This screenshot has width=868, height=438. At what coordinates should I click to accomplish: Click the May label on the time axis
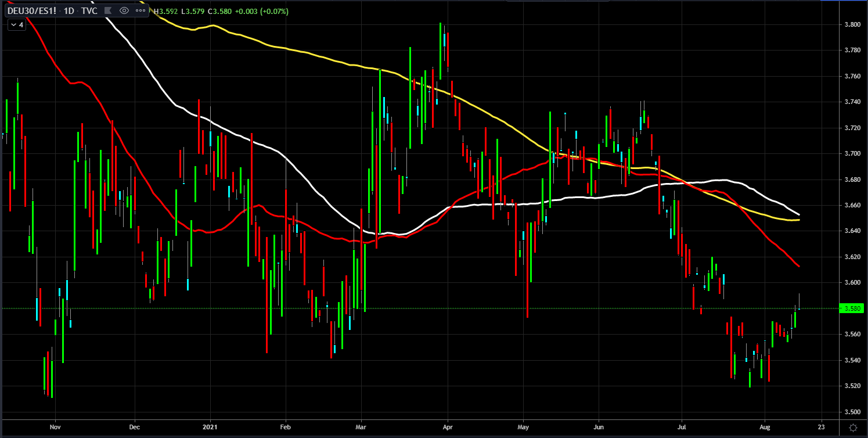(x=523, y=427)
